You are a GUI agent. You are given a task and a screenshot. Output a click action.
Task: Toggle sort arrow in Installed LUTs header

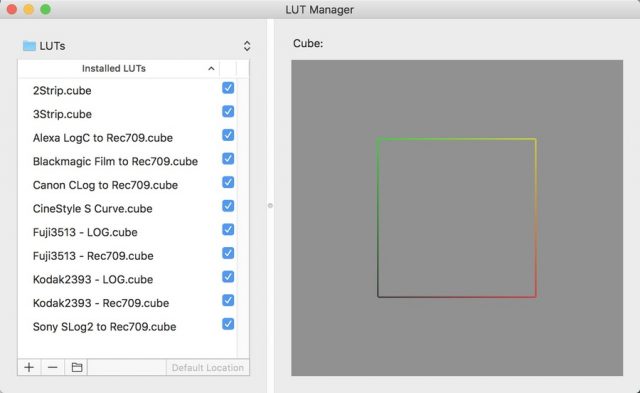click(x=211, y=69)
